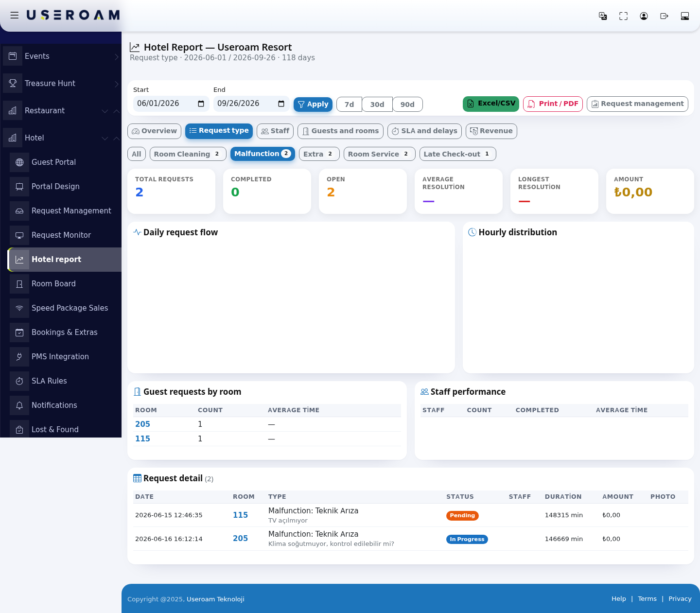Viewport: 700px width, 613px height.
Task: Click the Bookings & Extras calendar icon
Action: [19, 333]
